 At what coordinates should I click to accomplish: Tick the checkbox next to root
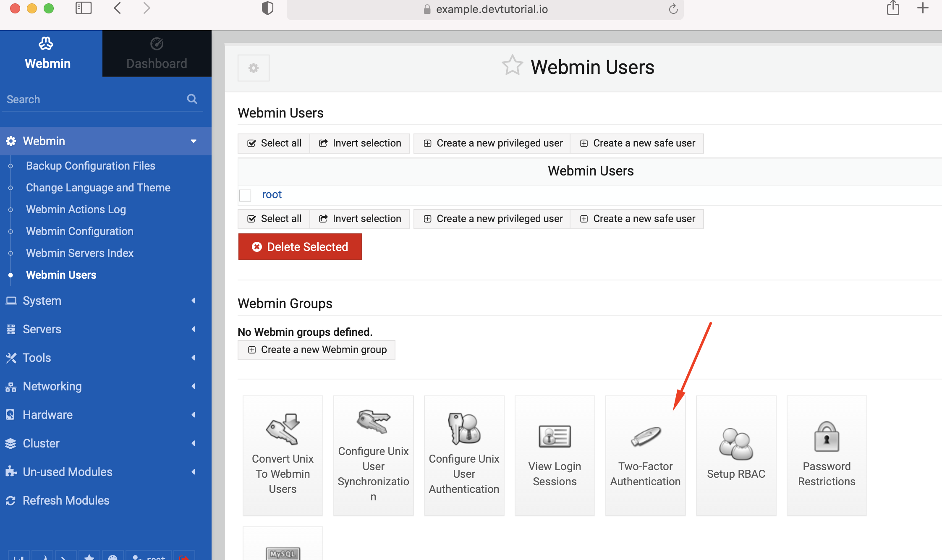pos(245,195)
